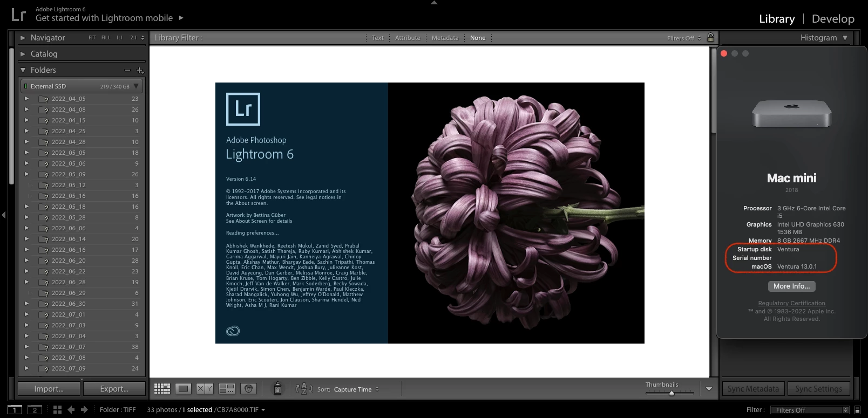Click the left panel scrollbar
Image resolution: width=868 pixels, height=418 pixels.
pos(11,117)
